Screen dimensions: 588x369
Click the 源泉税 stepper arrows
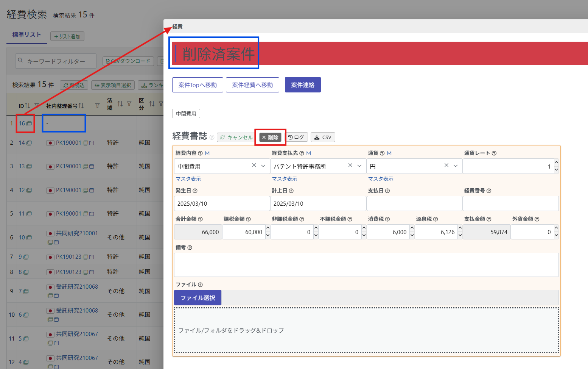[x=460, y=232]
